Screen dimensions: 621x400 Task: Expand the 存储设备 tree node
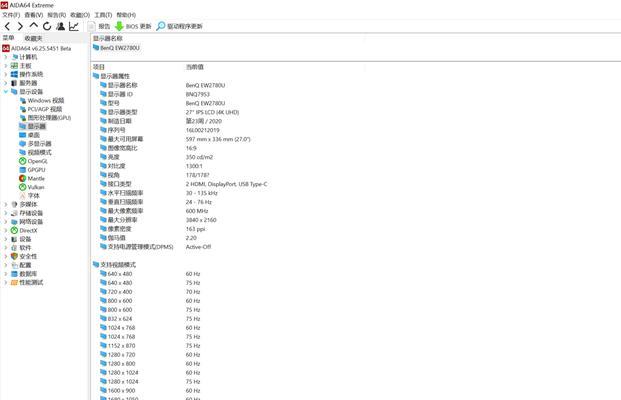point(6,213)
